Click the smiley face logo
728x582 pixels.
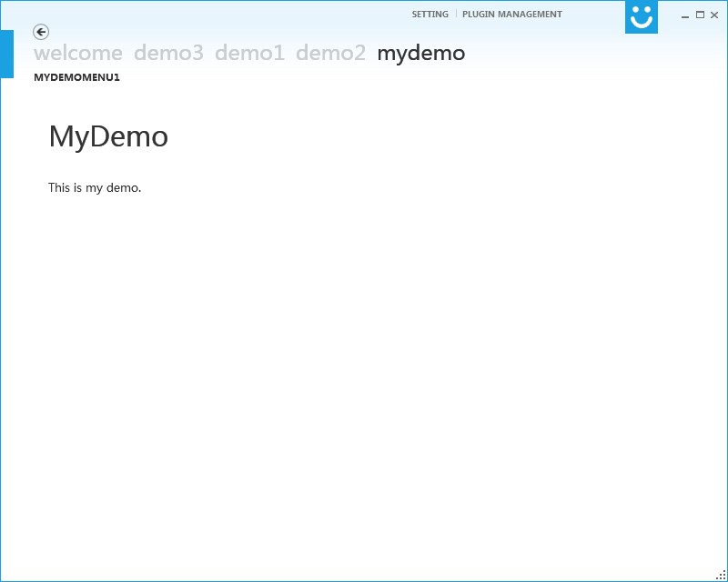point(642,16)
